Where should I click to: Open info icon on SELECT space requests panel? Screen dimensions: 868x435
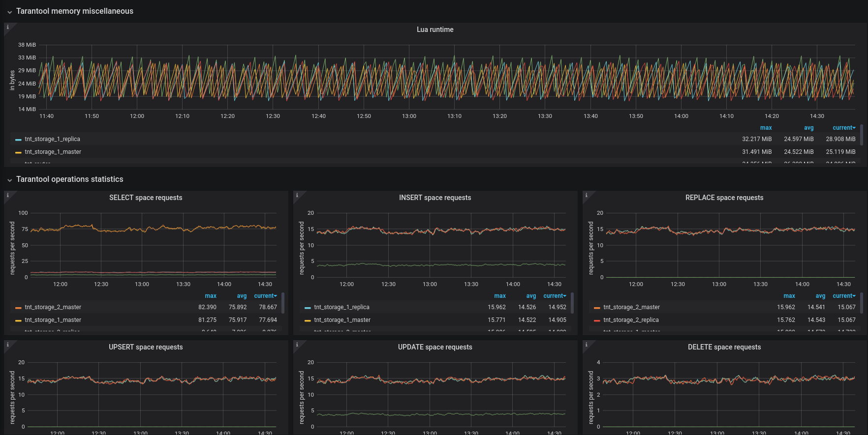tap(7, 195)
